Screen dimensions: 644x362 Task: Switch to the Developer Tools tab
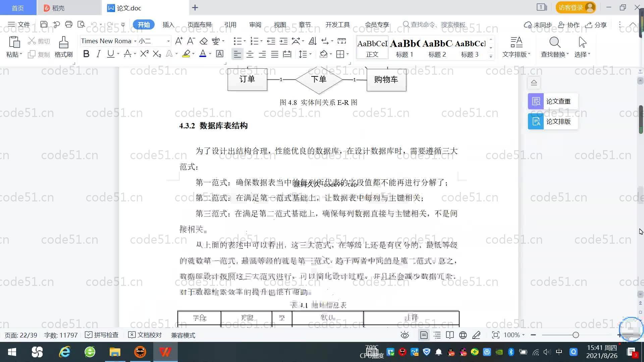click(337, 25)
